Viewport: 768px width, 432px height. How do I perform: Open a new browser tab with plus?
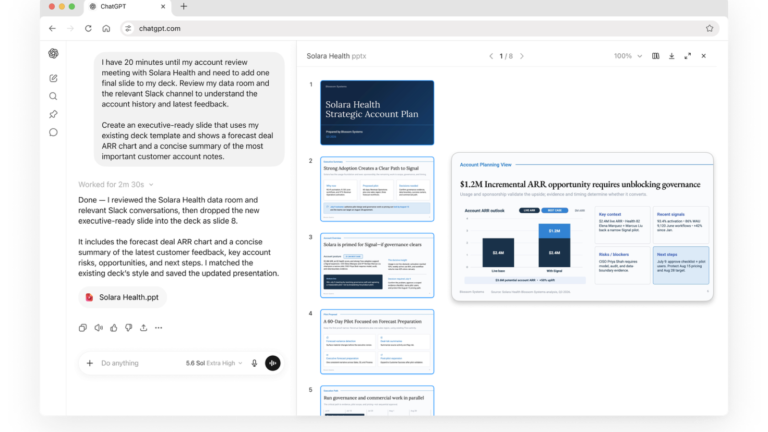click(x=184, y=6)
